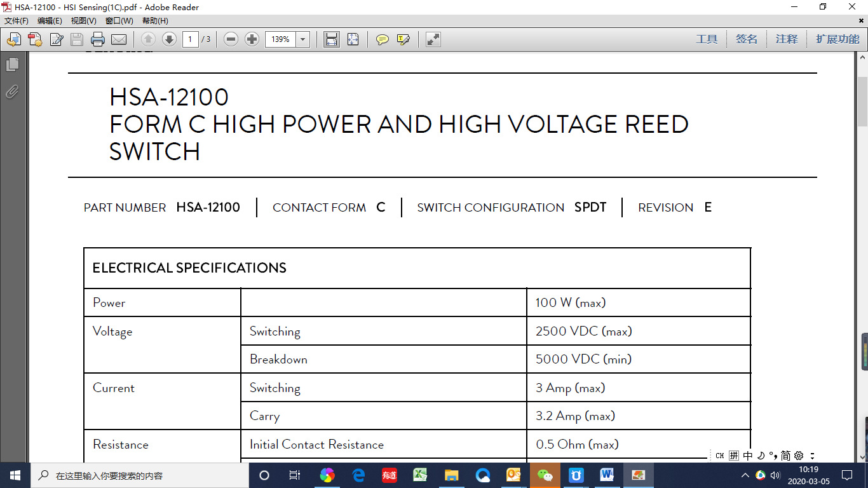Image resolution: width=868 pixels, height=488 pixels.
Task: Open the 文件(F) menu
Action: click(17, 21)
